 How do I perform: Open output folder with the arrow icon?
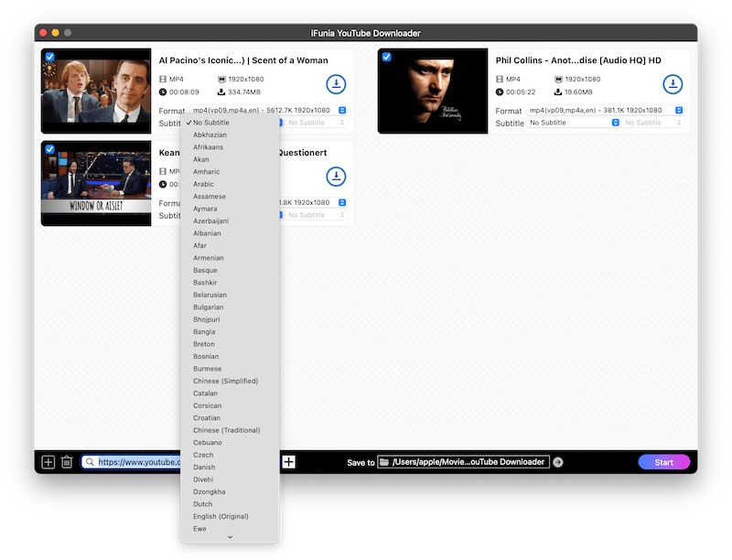[x=558, y=462]
